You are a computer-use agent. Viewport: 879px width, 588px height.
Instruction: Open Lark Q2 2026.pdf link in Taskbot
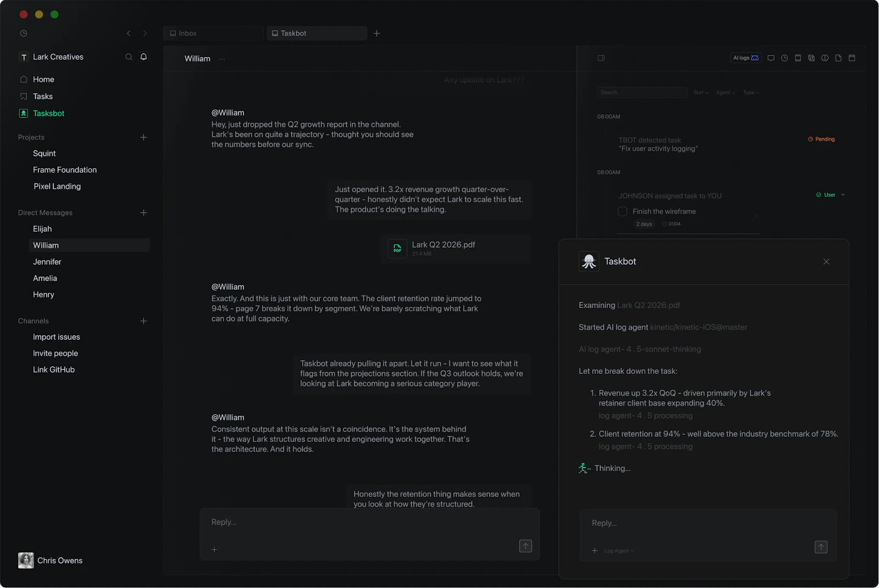point(648,305)
